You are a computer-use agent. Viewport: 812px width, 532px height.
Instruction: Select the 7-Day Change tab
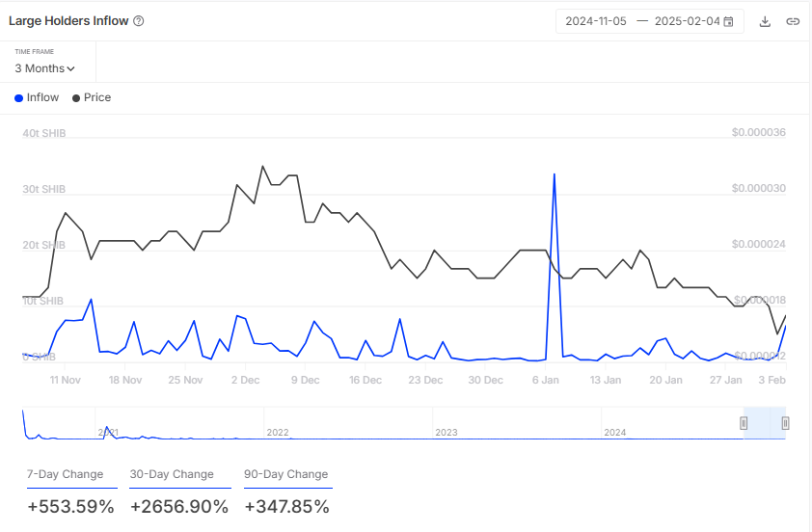(66, 474)
